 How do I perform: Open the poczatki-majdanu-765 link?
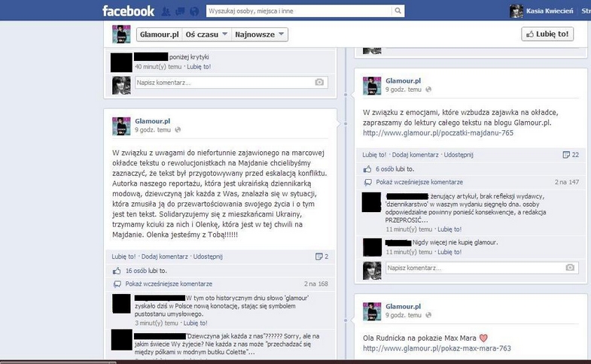click(438, 133)
